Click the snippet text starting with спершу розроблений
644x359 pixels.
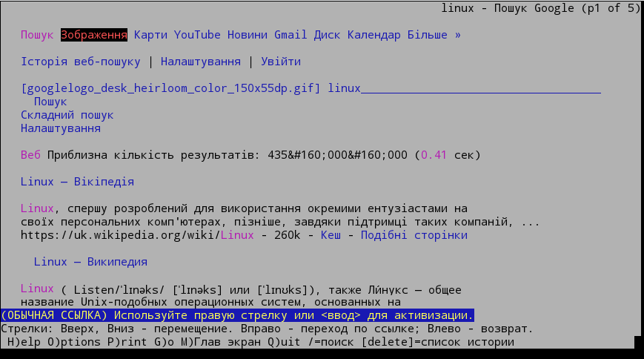[268, 208]
